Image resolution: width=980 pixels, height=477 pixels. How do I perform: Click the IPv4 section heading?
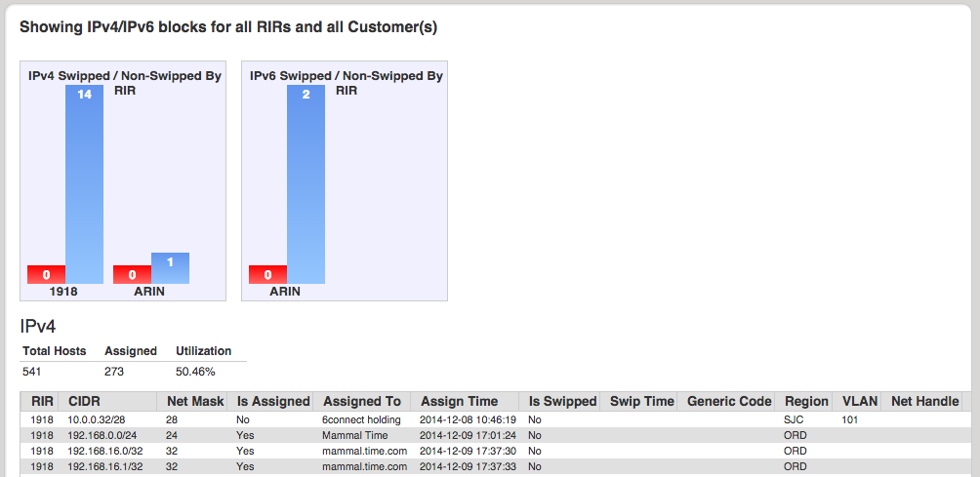[39, 326]
